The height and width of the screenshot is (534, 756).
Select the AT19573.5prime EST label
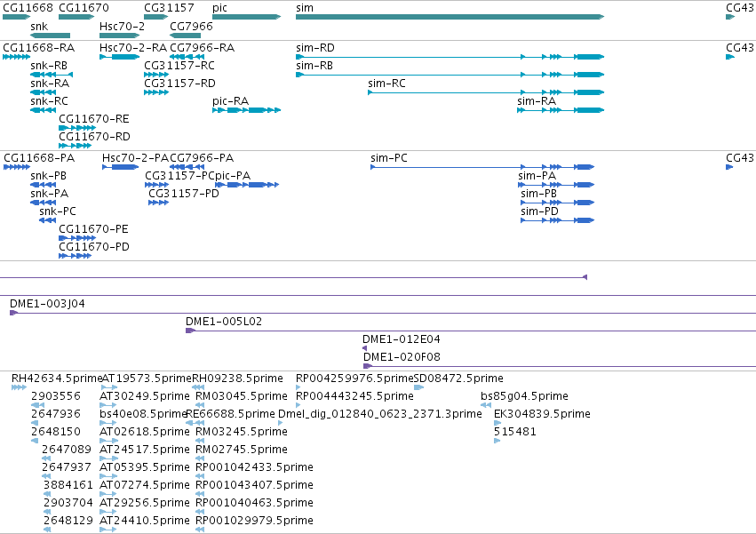coord(147,379)
